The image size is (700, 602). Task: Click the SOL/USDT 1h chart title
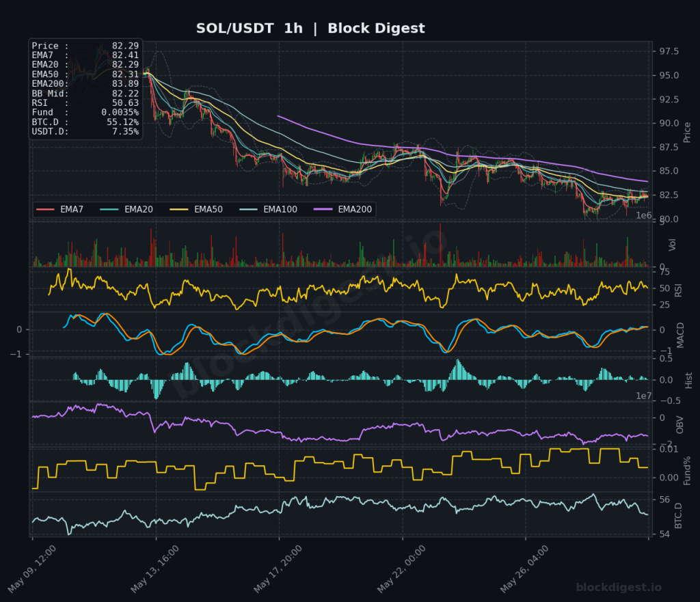pos(310,28)
